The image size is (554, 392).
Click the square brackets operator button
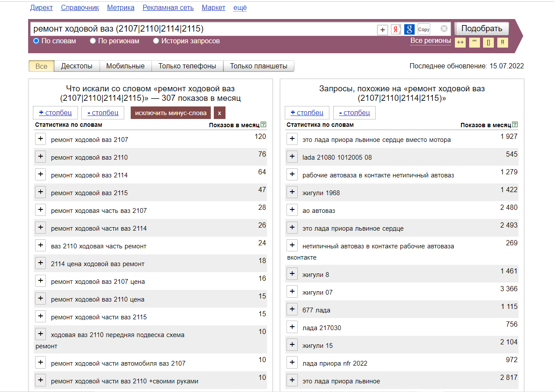pos(488,42)
